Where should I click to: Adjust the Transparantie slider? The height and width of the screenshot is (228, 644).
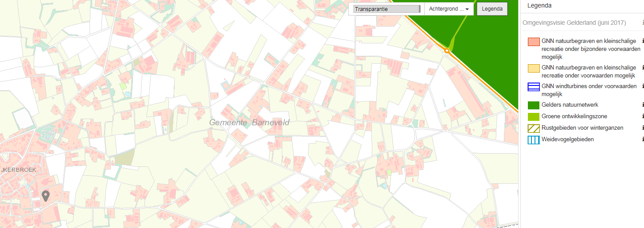[x=386, y=9]
